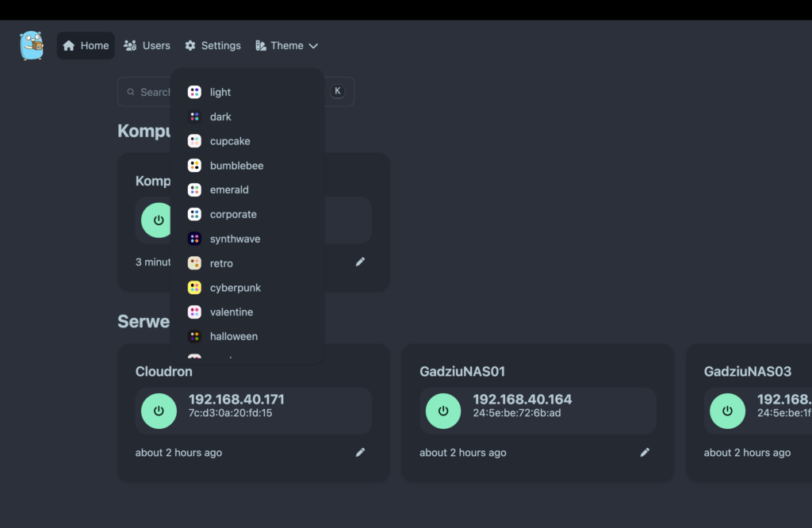This screenshot has width=812, height=528.
Task: Edit GadziuNAS01 using the pencil icon
Action: coord(645,452)
